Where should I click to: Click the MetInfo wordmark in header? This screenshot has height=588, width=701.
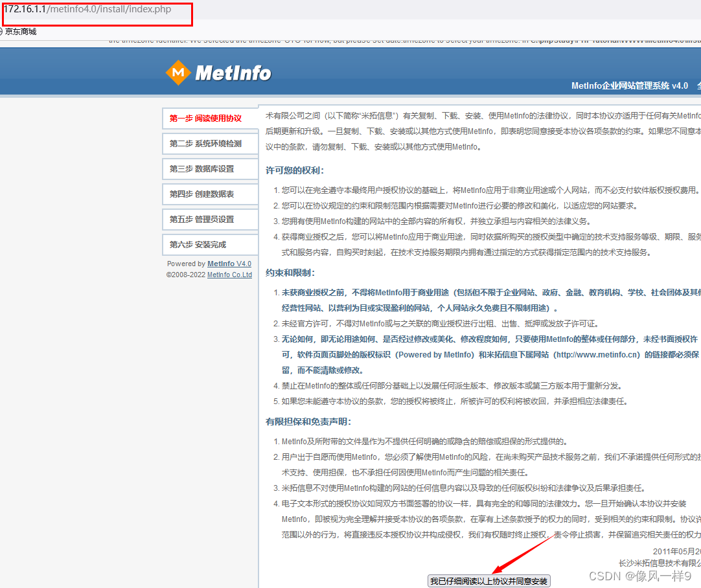click(x=233, y=73)
